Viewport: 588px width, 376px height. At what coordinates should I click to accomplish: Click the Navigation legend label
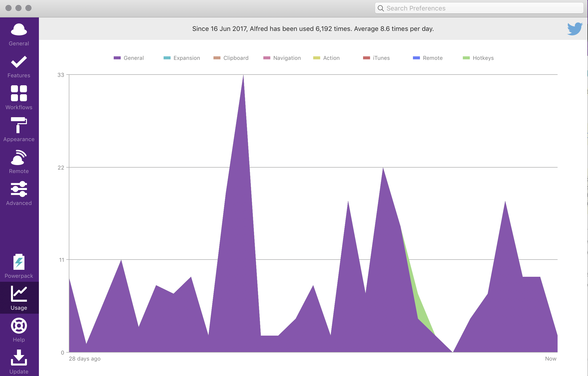287,58
